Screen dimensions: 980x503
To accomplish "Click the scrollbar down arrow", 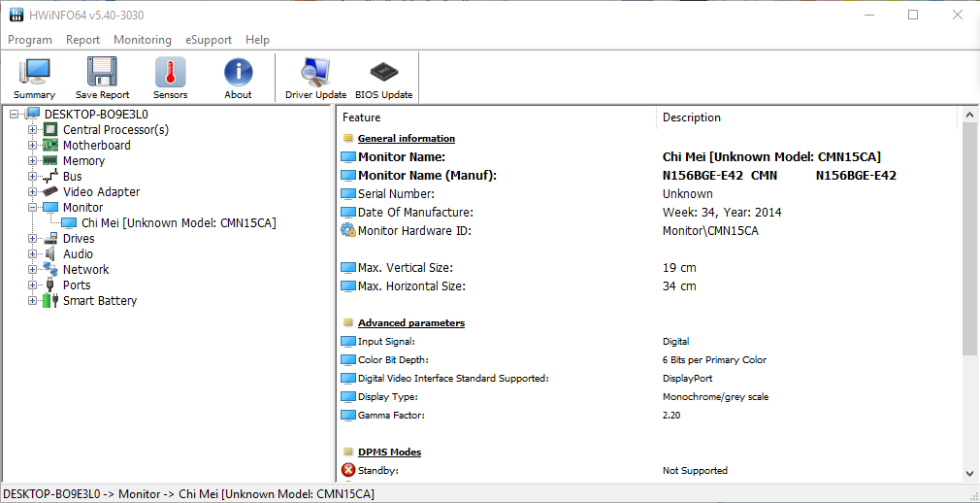I will click(970, 474).
